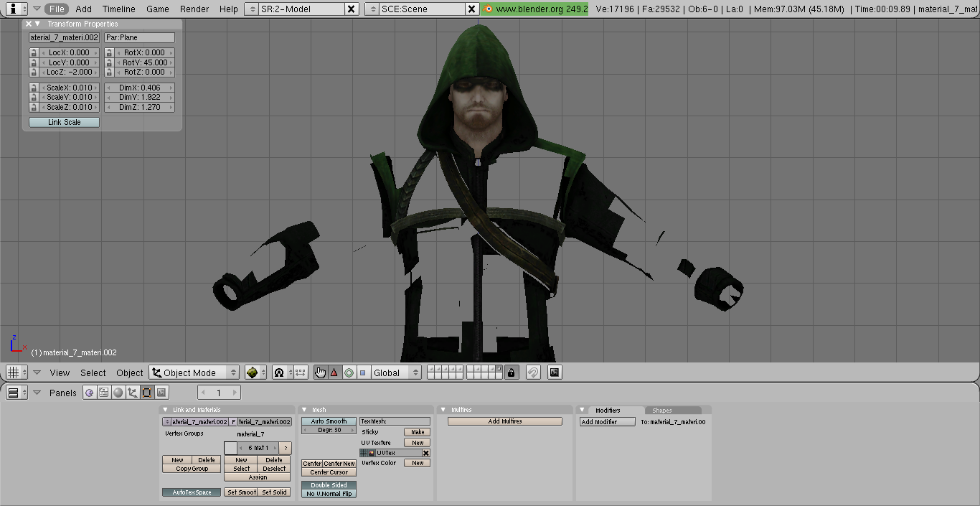Open the pivot point selector
980x506 pixels.
click(x=282, y=373)
